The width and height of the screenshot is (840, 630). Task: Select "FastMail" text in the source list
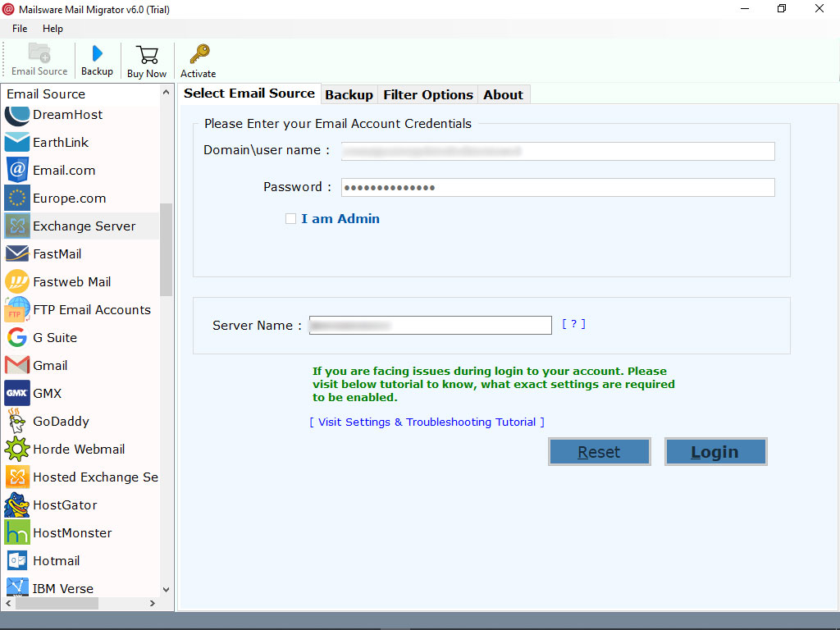pyautogui.click(x=57, y=254)
